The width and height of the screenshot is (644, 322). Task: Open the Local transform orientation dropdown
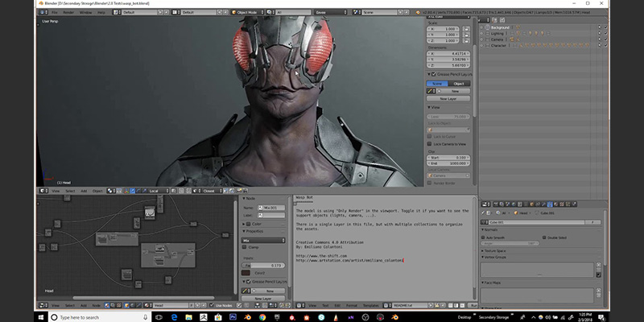159,191
